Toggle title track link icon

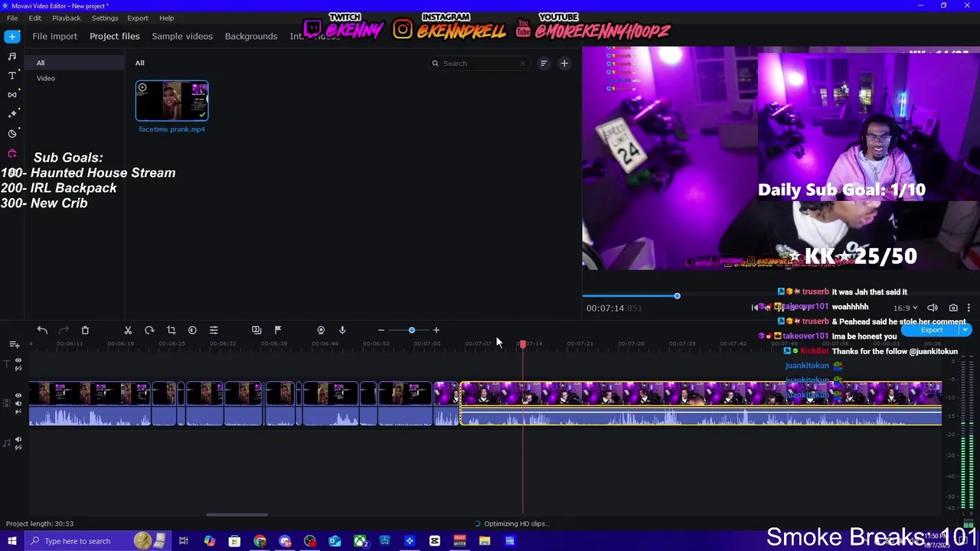[18, 368]
